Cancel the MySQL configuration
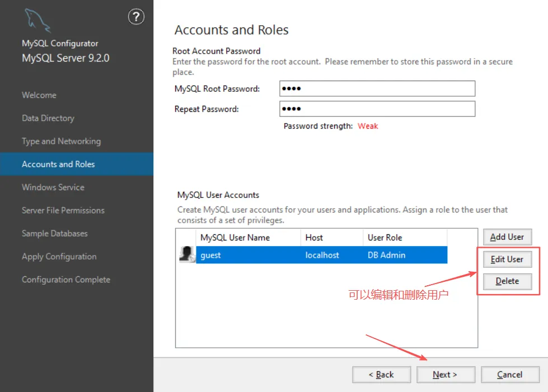The image size is (548, 392). coord(510,375)
